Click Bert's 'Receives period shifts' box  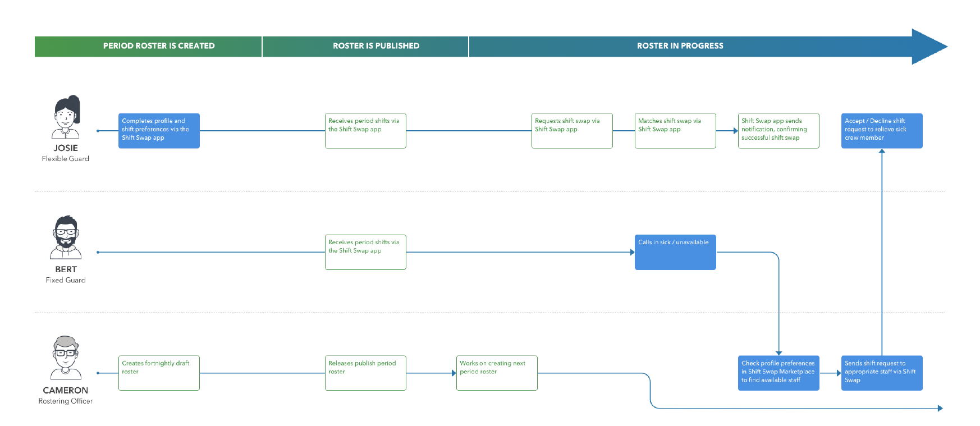(x=365, y=252)
